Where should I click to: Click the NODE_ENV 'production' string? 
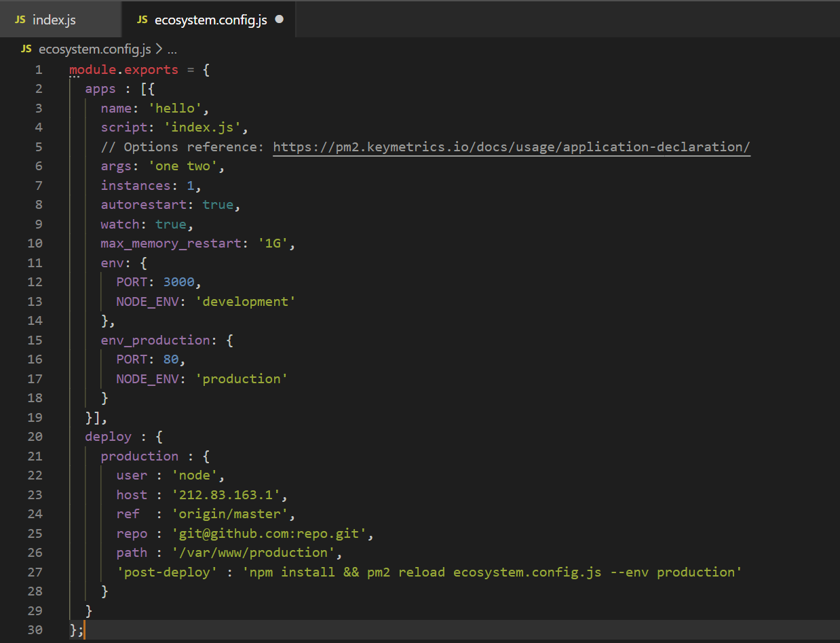point(242,378)
